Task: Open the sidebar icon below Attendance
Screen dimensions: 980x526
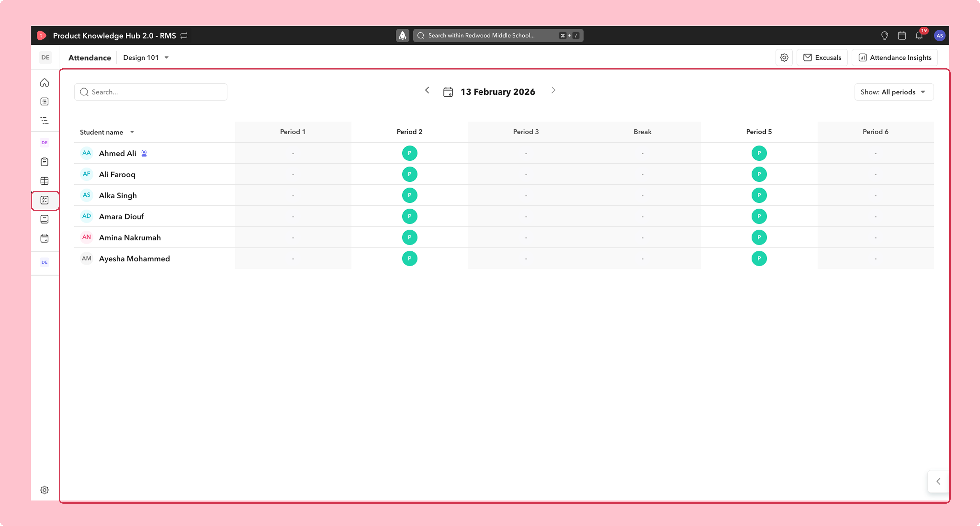Action: tap(45, 219)
